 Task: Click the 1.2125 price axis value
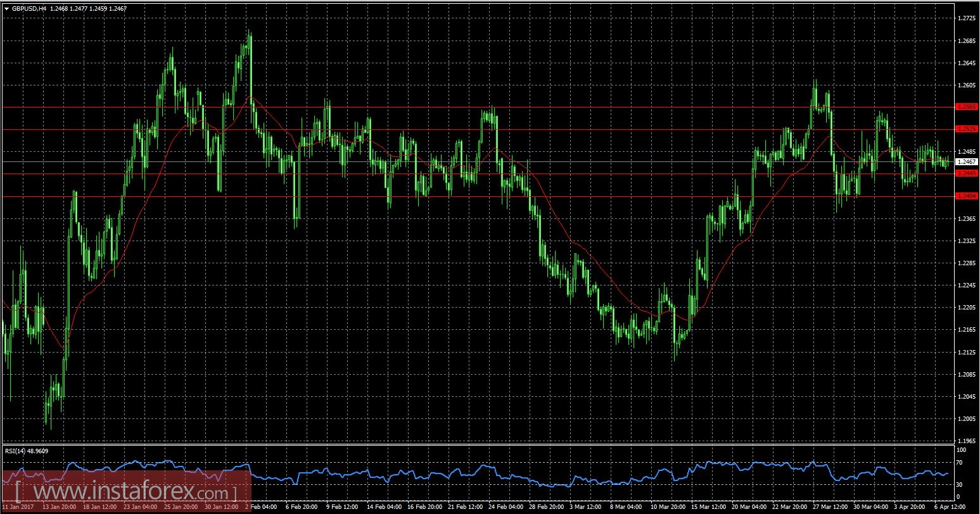point(967,353)
